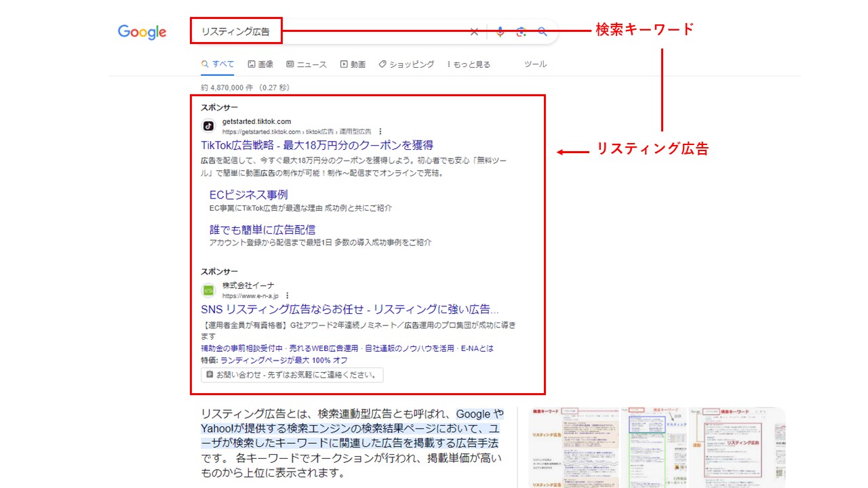
Task: Click the Google logo
Action: point(142,32)
